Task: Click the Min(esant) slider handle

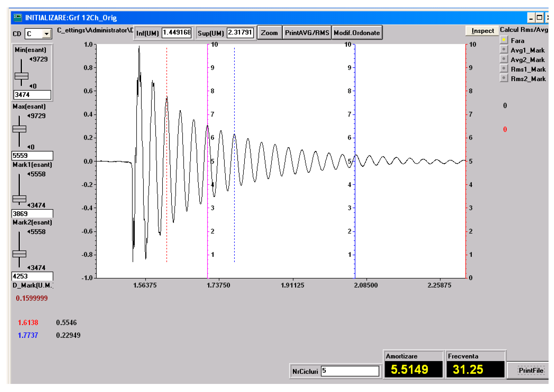Action: (21, 76)
